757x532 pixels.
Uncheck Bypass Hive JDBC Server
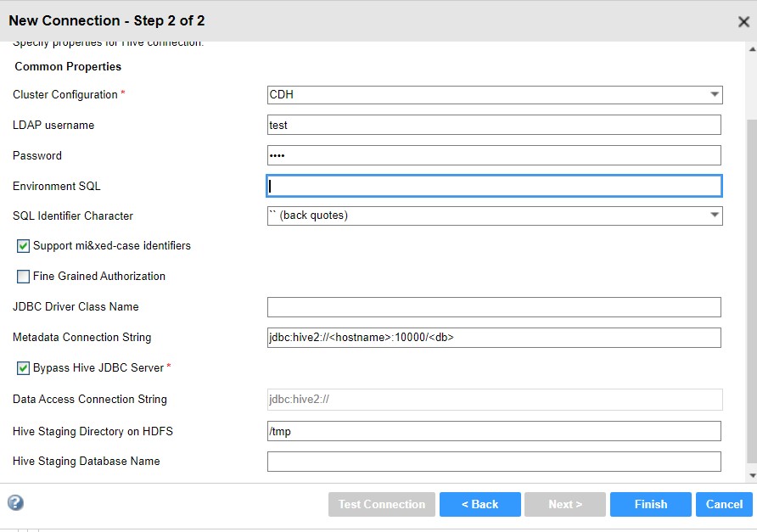[23, 368]
